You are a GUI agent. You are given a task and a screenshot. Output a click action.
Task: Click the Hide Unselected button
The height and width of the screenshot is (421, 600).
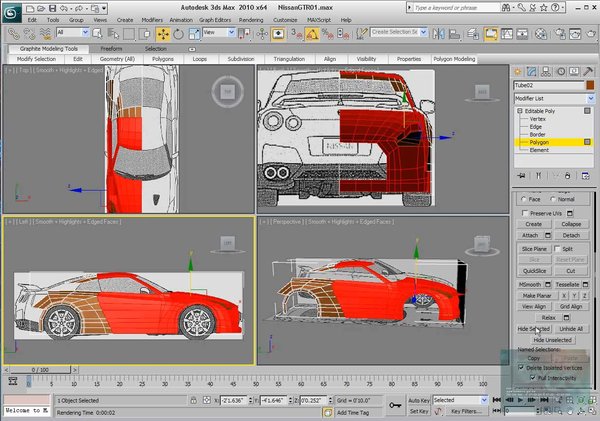[552, 340]
